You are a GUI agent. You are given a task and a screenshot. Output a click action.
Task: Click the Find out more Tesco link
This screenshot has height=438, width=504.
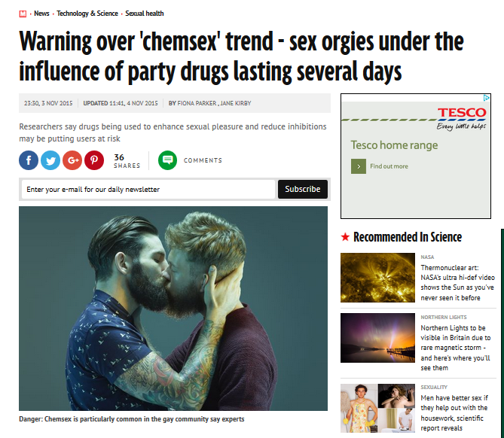tap(389, 166)
